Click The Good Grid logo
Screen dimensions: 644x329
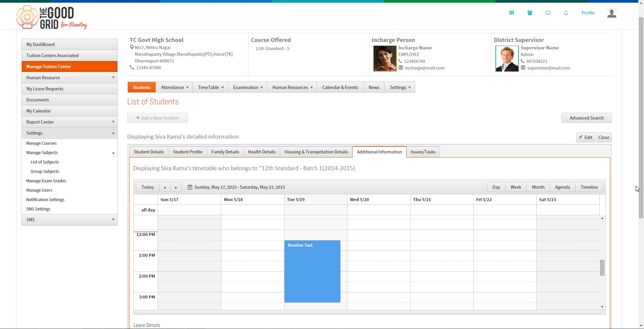(52, 17)
